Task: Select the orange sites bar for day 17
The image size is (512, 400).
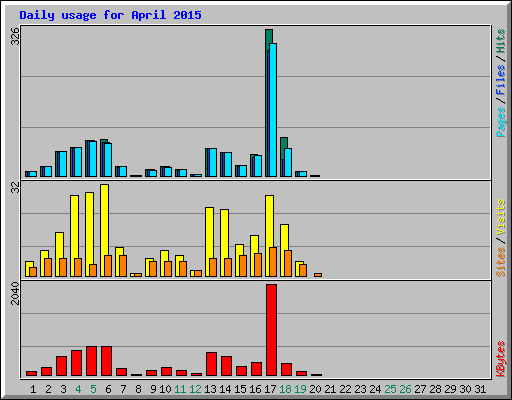Action: (273, 262)
